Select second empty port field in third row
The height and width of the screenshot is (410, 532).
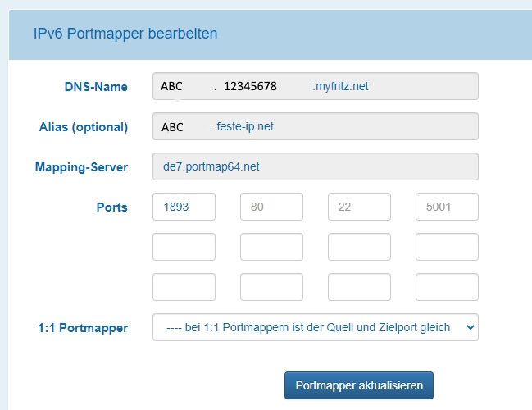[x=271, y=287]
